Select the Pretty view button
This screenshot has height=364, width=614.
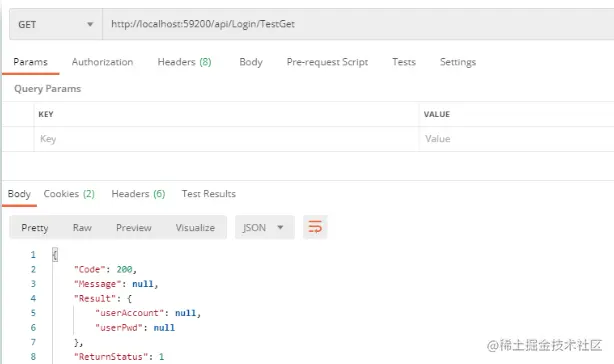35,227
